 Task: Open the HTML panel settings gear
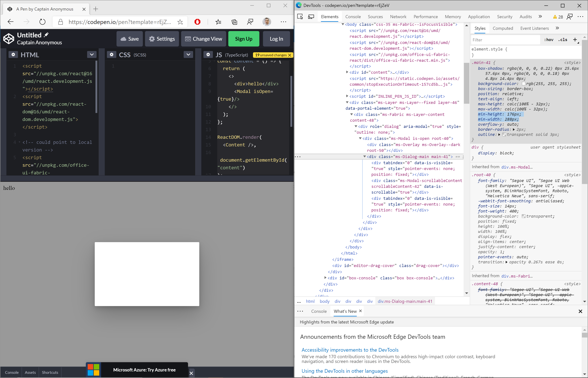13,54
